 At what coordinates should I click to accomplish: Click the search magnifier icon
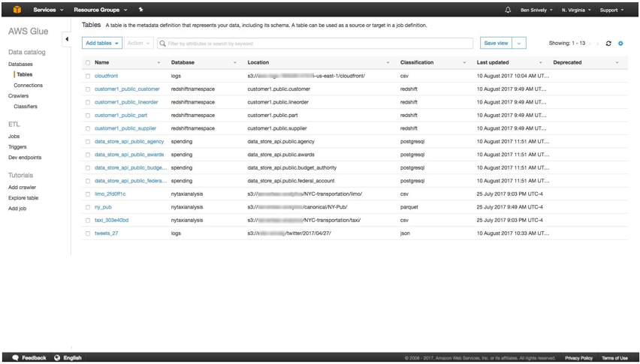click(x=162, y=44)
